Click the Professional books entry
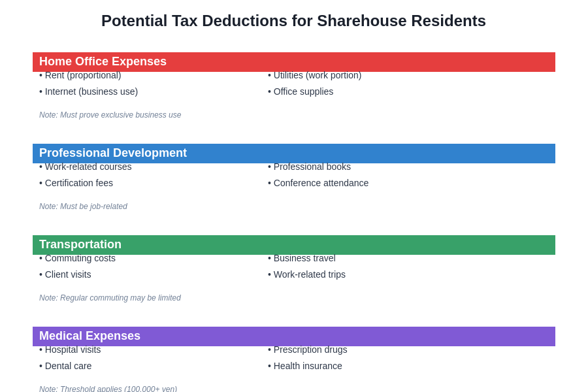Image resolution: width=588 pixels, height=392 pixels. [x=309, y=167]
